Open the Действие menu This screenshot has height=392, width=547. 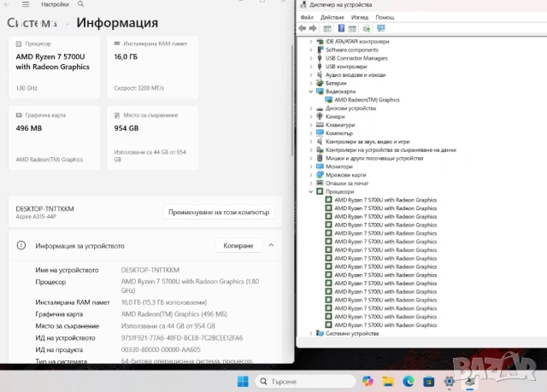(x=332, y=17)
